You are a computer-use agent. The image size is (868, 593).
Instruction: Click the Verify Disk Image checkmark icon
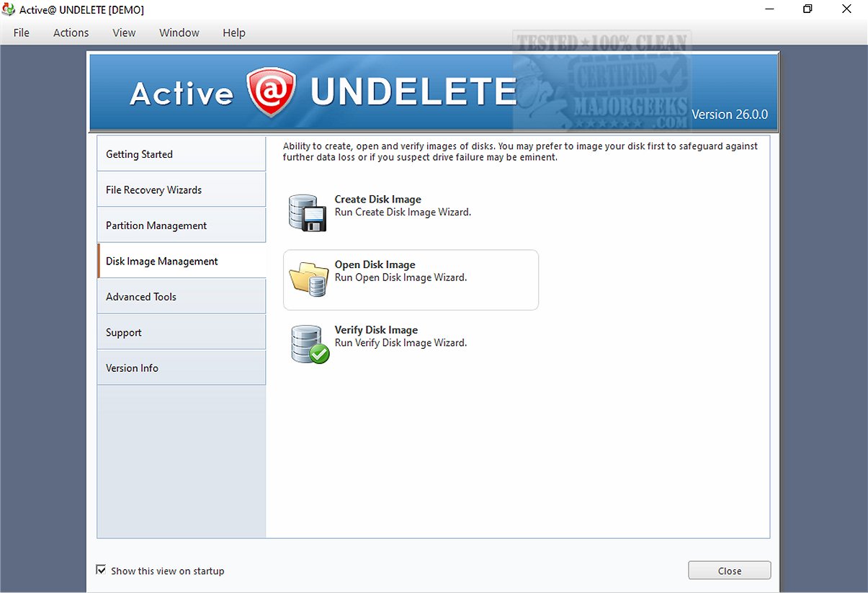tap(310, 344)
